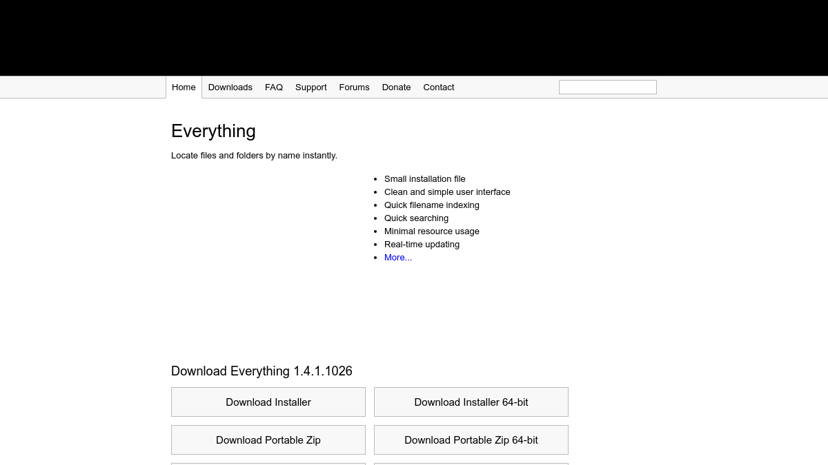Select the 'Quick filename indexing' list item
The width and height of the screenshot is (828, 465).
431,205
